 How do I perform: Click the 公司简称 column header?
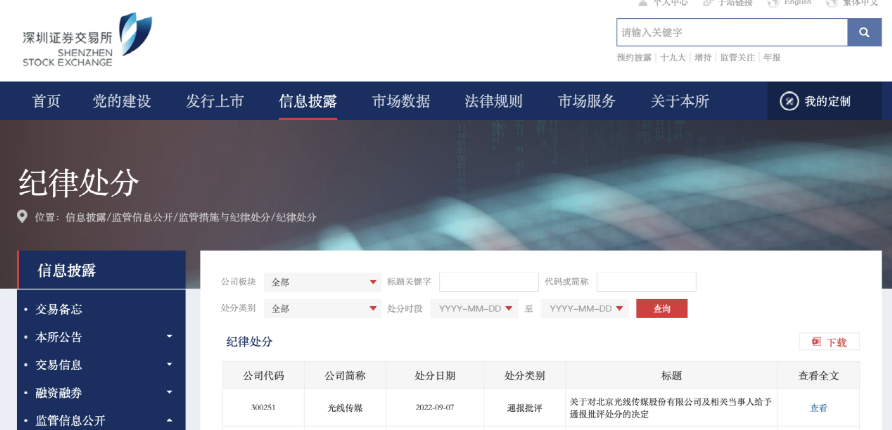(x=345, y=375)
